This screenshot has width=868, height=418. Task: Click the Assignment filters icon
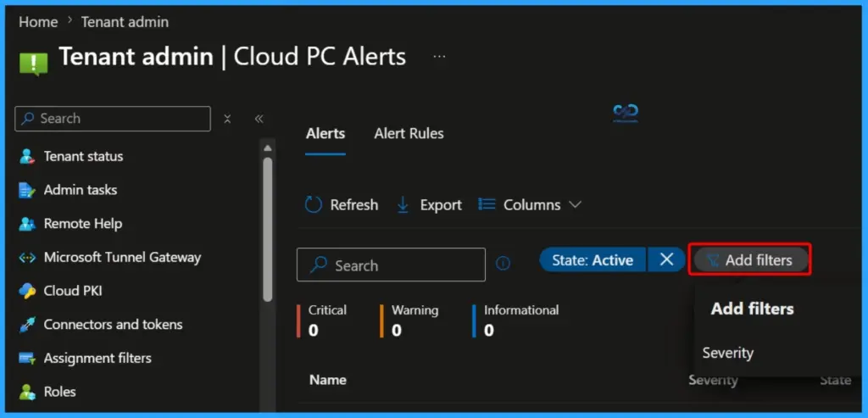[x=27, y=358]
